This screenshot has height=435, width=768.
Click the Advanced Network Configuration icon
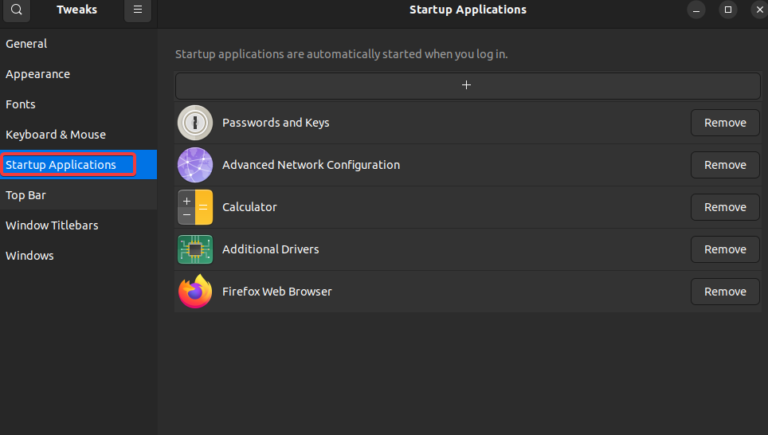click(195, 165)
